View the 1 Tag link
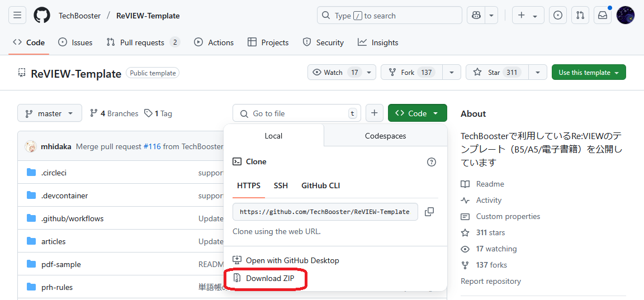This screenshot has width=644, height=300. pos(158,113)
